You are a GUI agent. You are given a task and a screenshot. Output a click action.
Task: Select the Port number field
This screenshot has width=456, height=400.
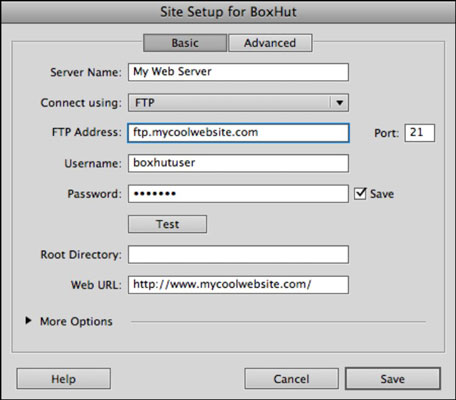(x=420, y=133)
